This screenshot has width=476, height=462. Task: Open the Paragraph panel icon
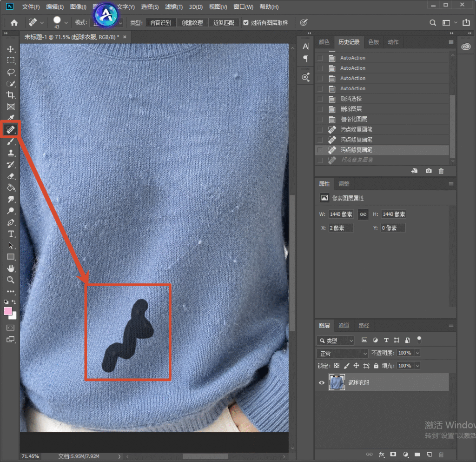tap(306, 59)
